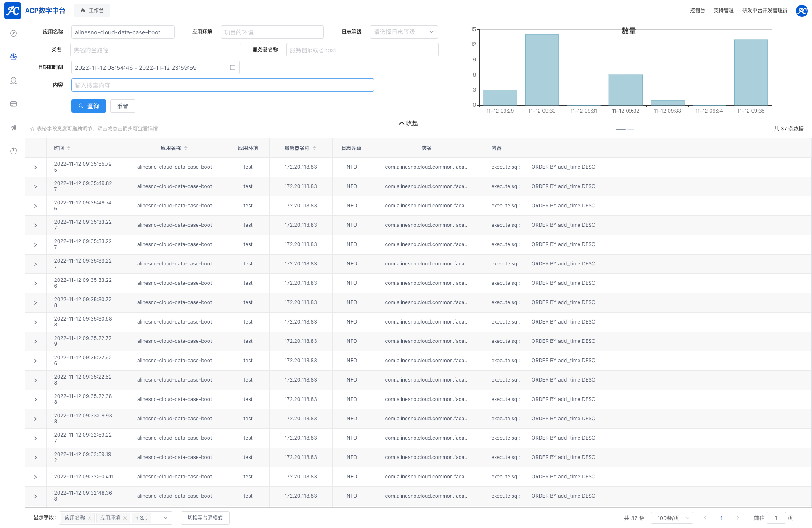Click the calendar icon in date range field
812x528 pixels.
[x=233, y=67]
